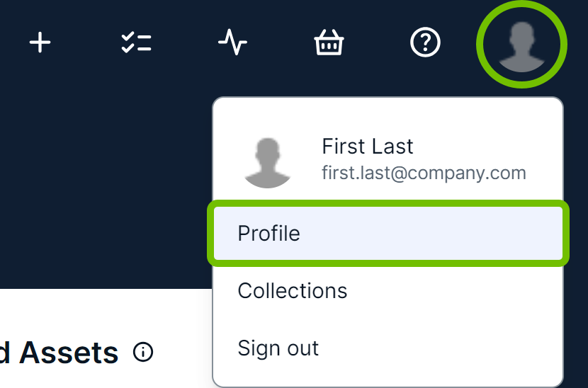Click the help question mark icon
The height and width of the screenshot is (388, 588).
click(x=425, y=43)
